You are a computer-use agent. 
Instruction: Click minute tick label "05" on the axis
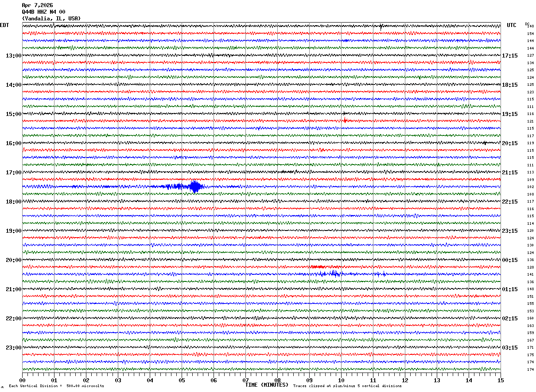182,380
